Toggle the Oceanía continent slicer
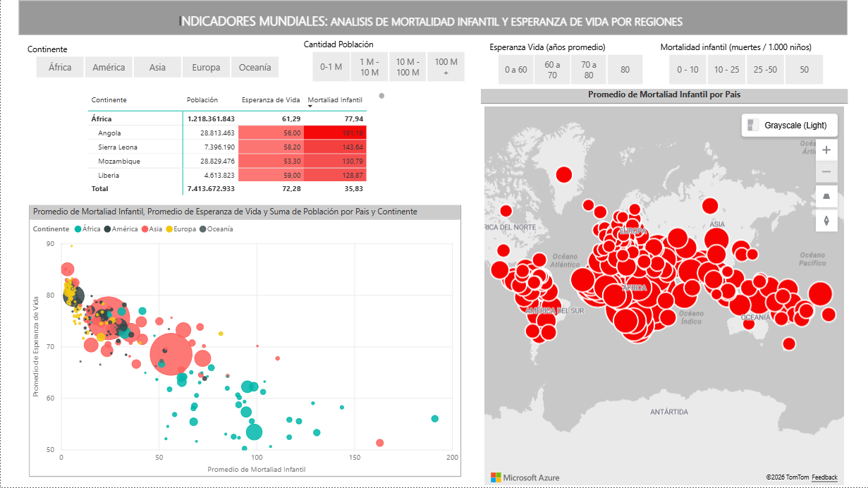Screen dimensions: 868x488 click(255, 68)
